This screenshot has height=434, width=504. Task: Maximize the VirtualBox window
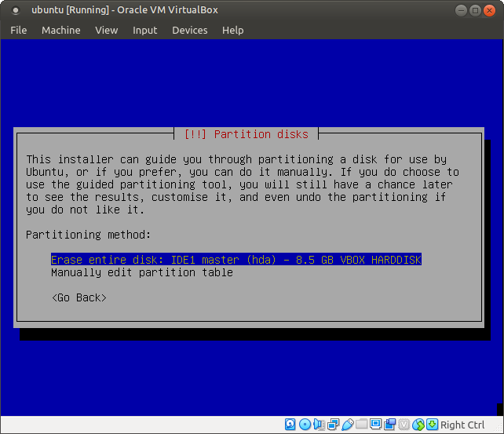[x=475, y=11]
